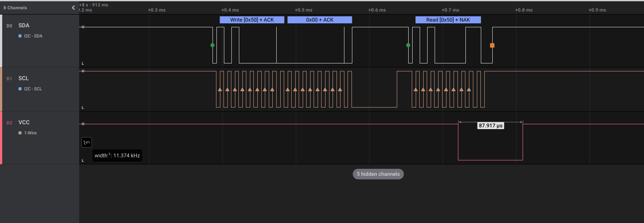Collapse the 8 Channels sidebar chevron
This screenshot has width=644, height=223.
(73, 7)
